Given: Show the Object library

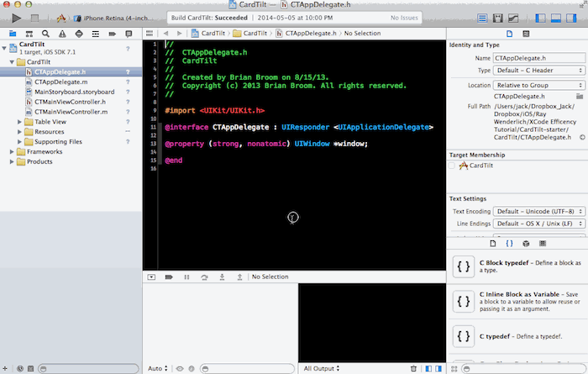Looking at the screenshot, I should tap(526, 244).
